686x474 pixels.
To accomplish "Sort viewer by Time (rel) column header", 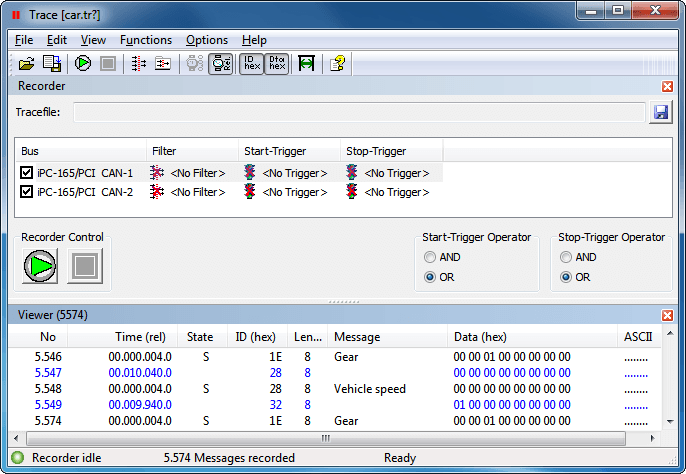I will (x=122, y=337).
